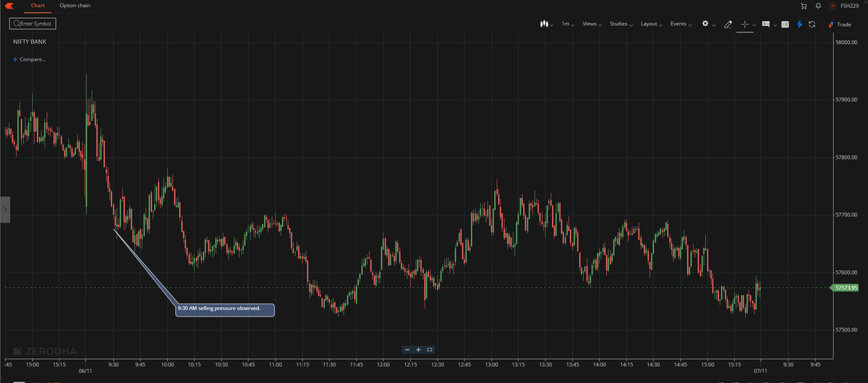Click the 12:15 time axis label

(411, 364)
